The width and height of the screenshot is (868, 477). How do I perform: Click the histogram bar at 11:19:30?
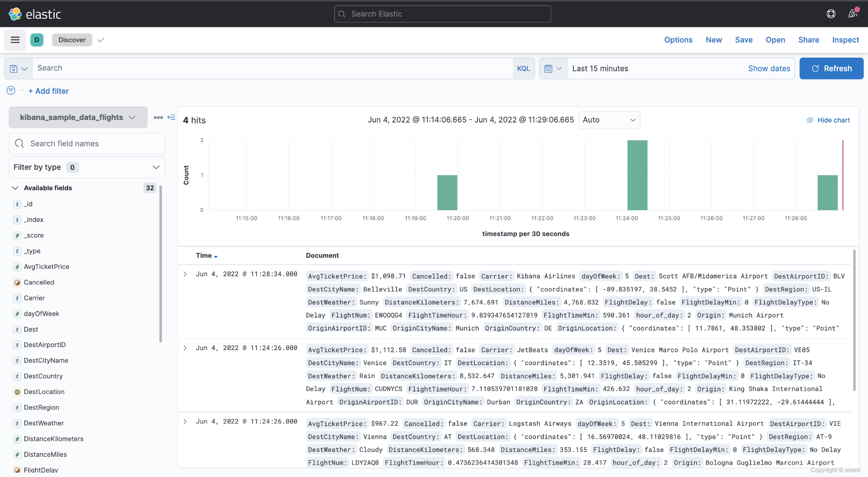[x=447, y=192]
